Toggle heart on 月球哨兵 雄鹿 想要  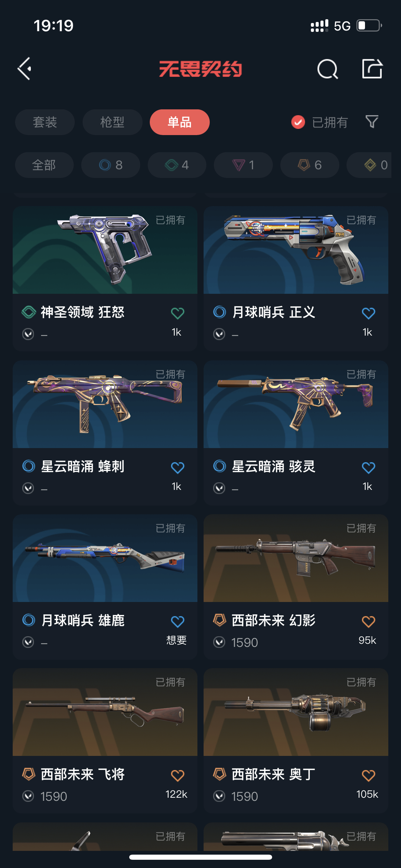click(177, 621)
